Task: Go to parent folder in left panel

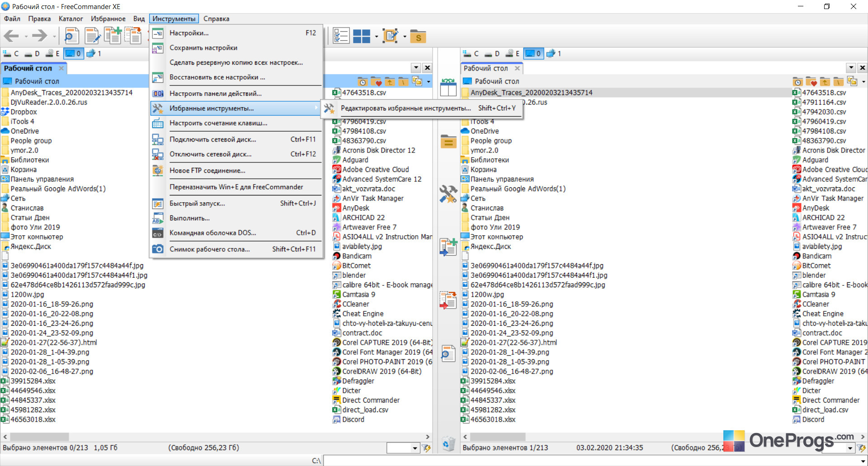Action: [x=390, y=81]
